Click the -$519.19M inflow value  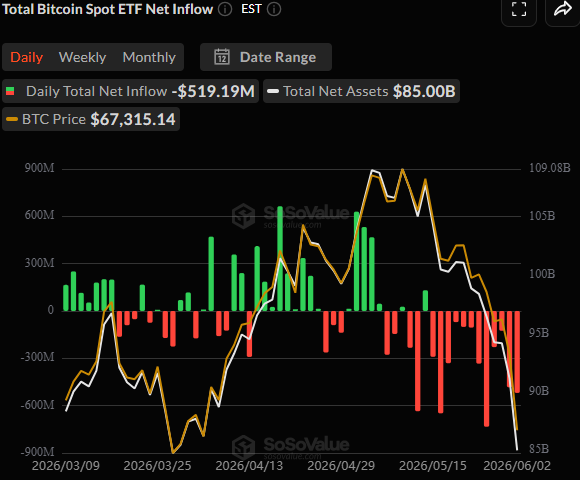[213, 91]
